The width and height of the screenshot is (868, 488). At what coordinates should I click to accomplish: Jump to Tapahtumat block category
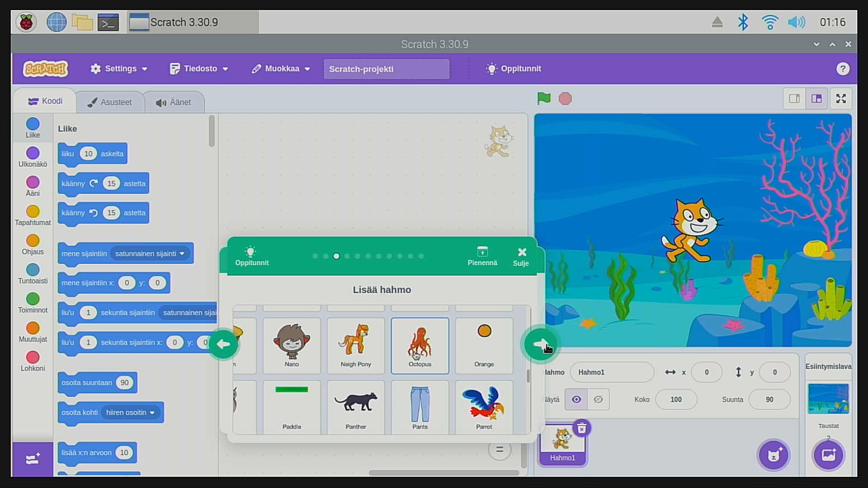pyautogui.click(x=33, y=216)
